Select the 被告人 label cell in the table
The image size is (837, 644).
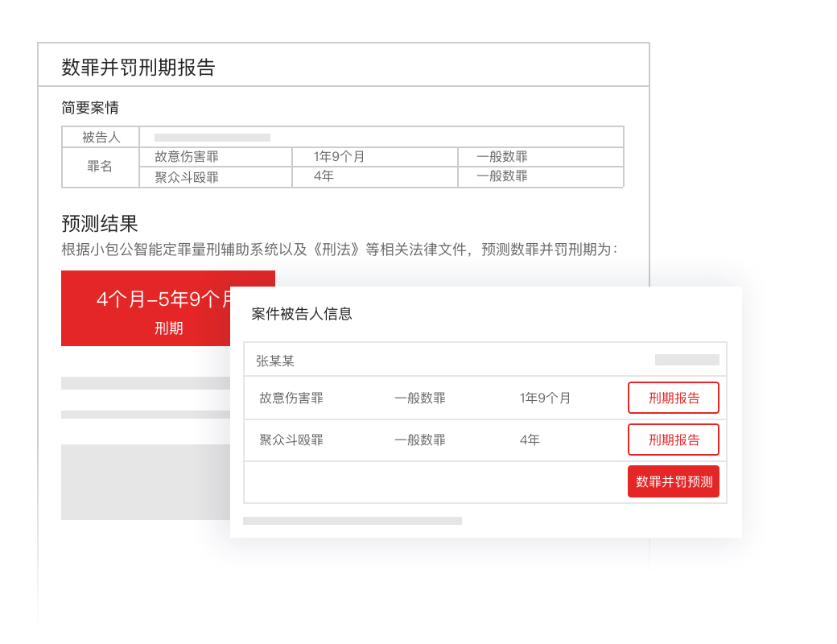101,138
